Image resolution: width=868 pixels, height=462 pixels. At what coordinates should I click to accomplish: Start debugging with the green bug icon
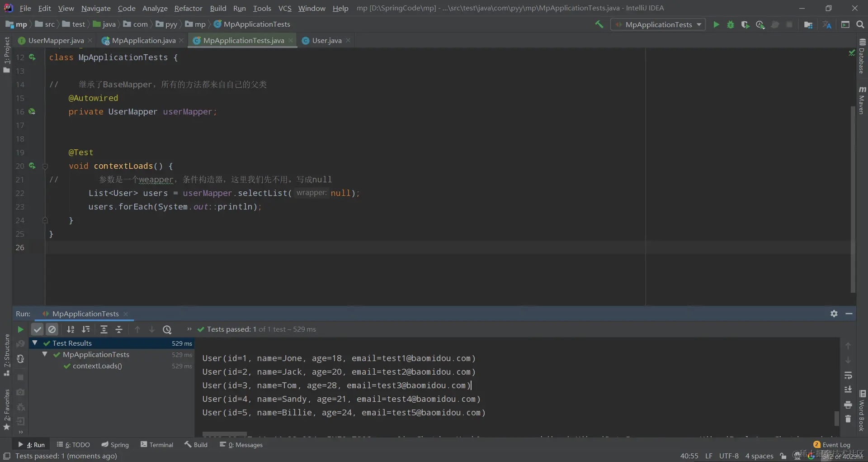(731, 24)
